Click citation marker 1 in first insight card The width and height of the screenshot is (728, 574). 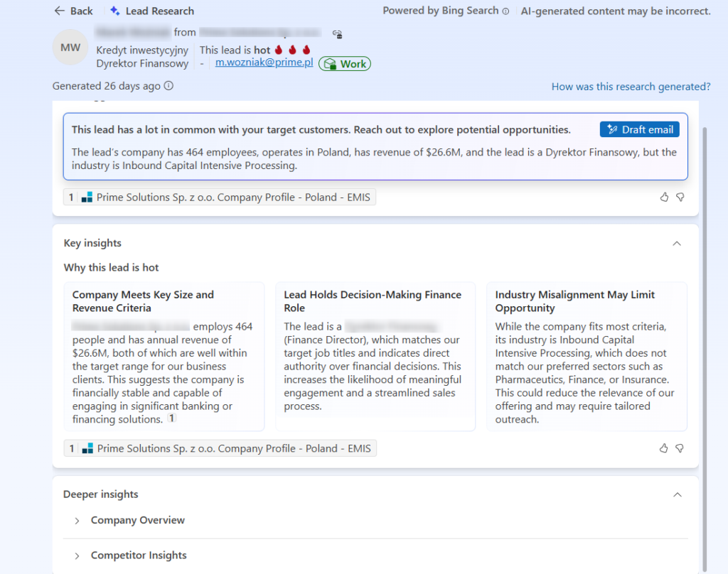coord(171,419)
